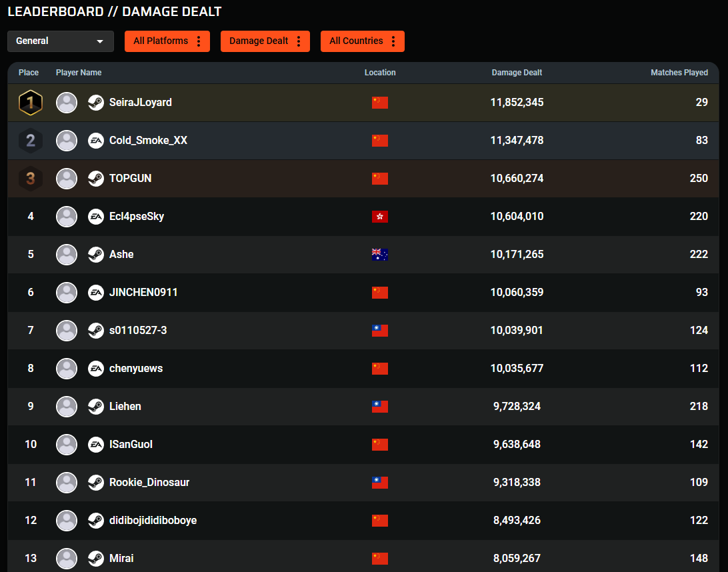Click Ashe's Steam platform icon

(x=95, y=255)
